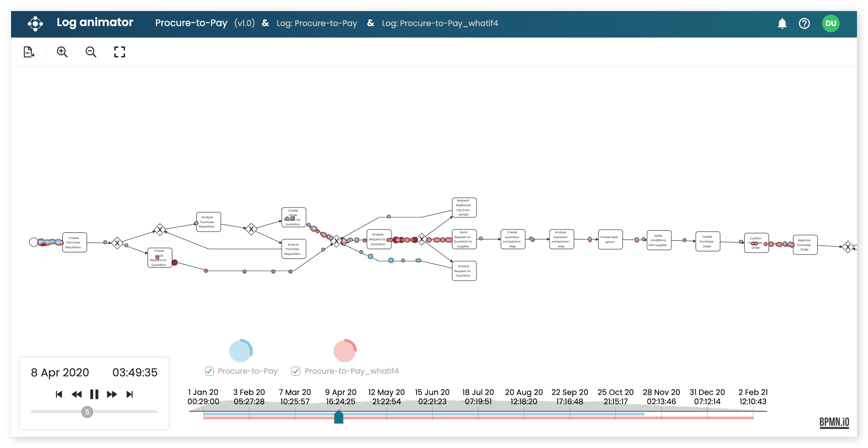This screenshot has width=868, height=448.
Task: Open the help dialog
Action: coord(804,24)
